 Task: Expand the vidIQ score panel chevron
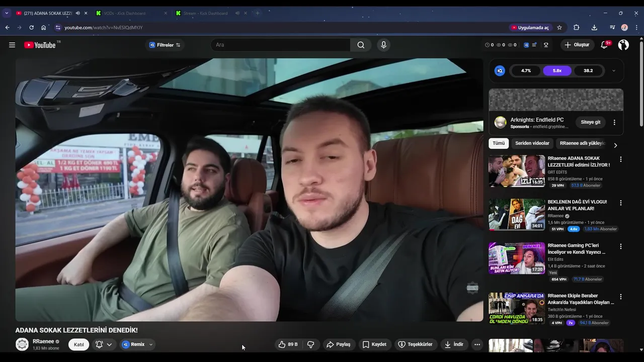pos(613,71)
